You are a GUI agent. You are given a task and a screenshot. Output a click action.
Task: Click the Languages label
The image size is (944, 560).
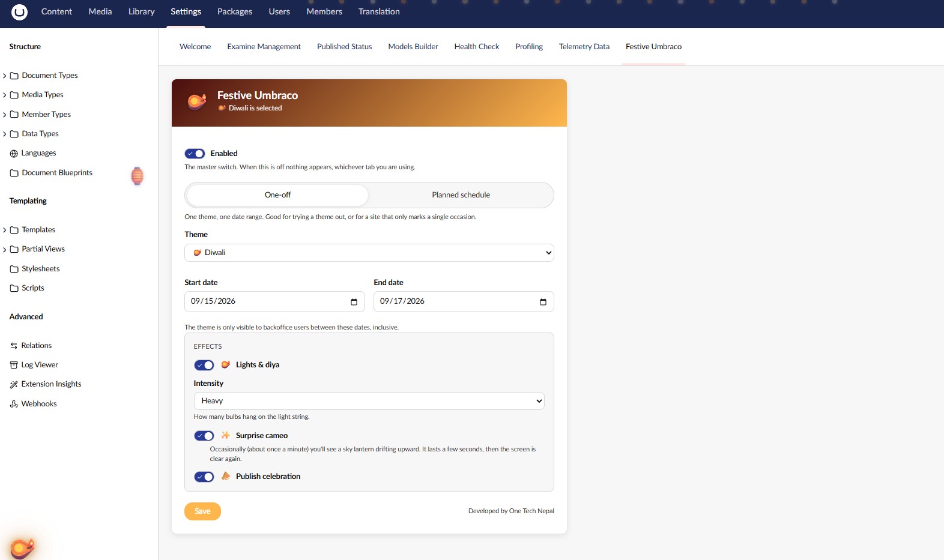coord(38,153)
